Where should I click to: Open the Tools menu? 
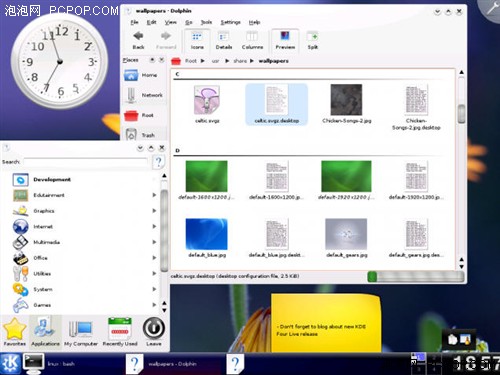(206, 22)
